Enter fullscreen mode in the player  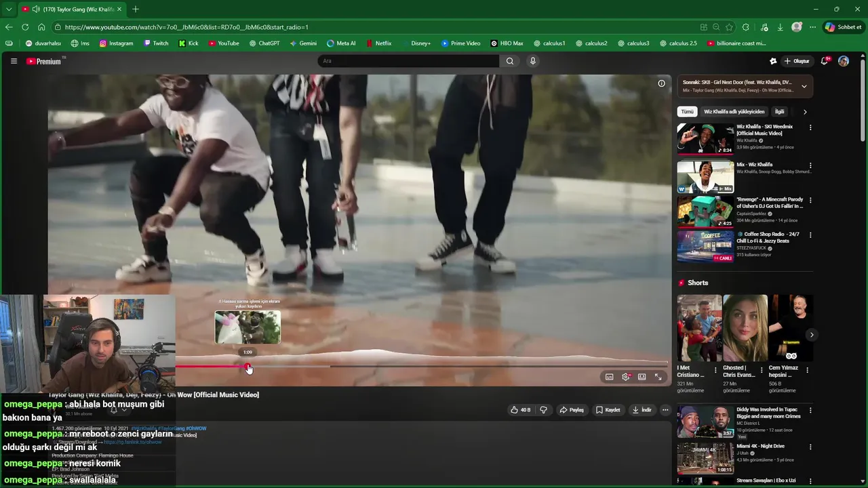(x=658, y=377)
